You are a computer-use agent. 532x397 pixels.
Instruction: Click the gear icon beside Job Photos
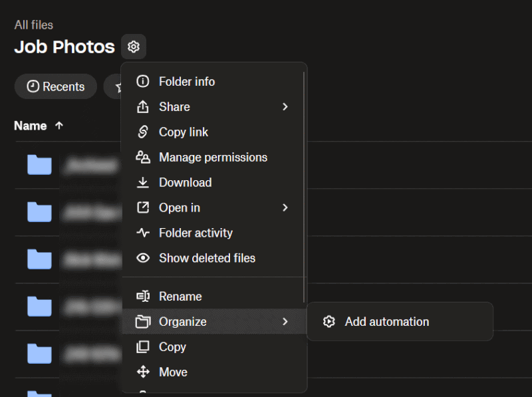pos(134,47)
